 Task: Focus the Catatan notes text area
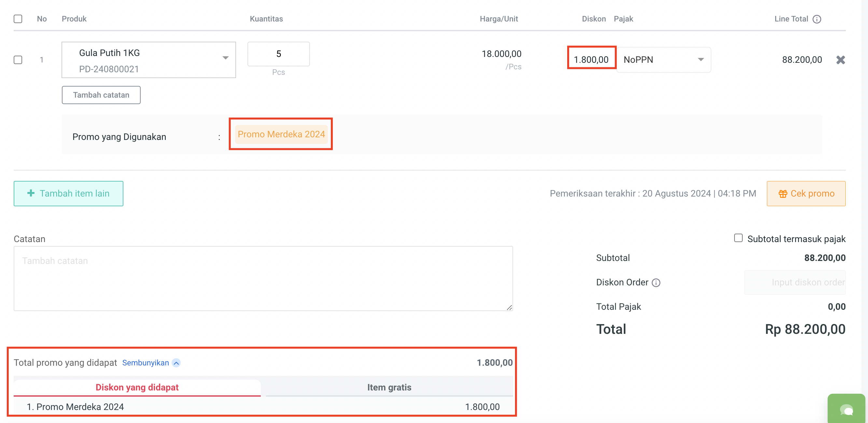263,278
